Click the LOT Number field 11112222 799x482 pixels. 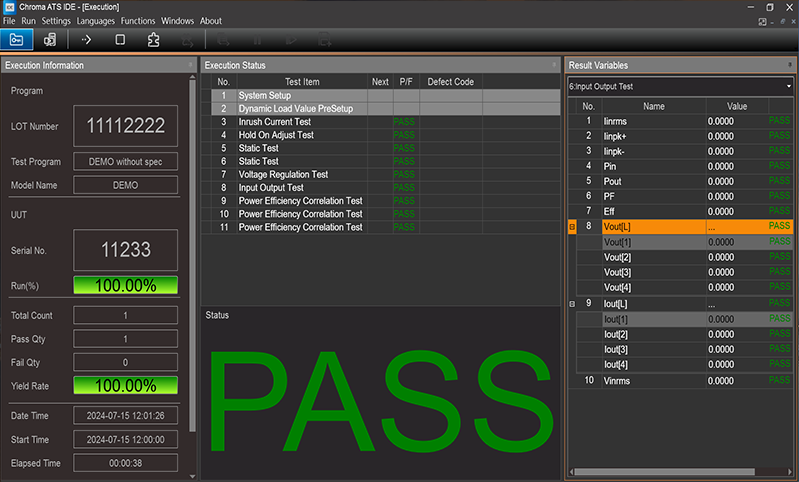click(x=125, y=126)
